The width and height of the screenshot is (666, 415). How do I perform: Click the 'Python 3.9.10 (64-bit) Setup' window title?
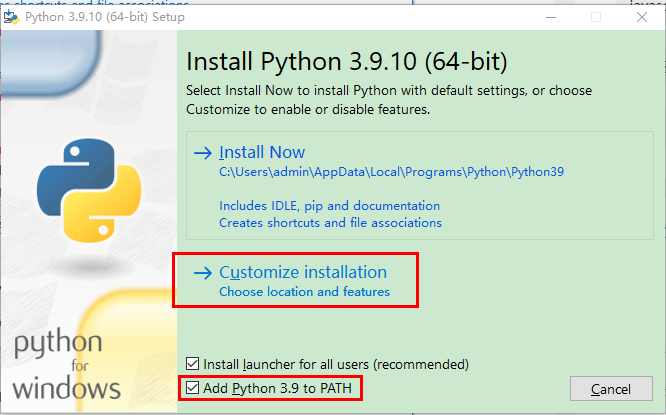click(105, 17)
